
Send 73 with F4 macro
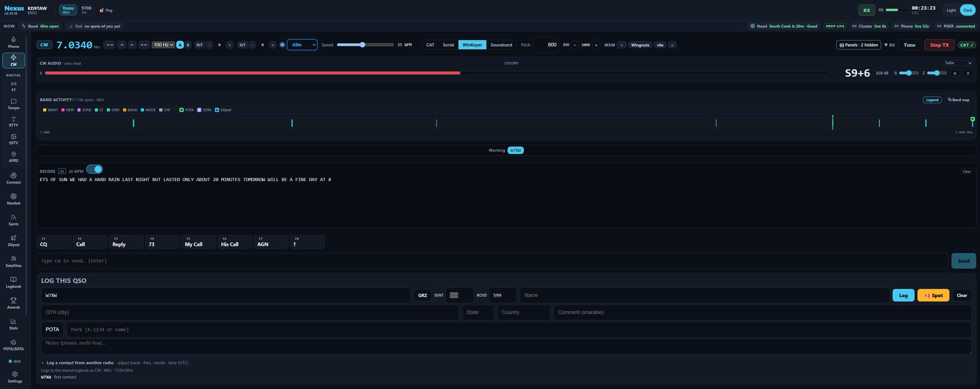pos(162,242)
